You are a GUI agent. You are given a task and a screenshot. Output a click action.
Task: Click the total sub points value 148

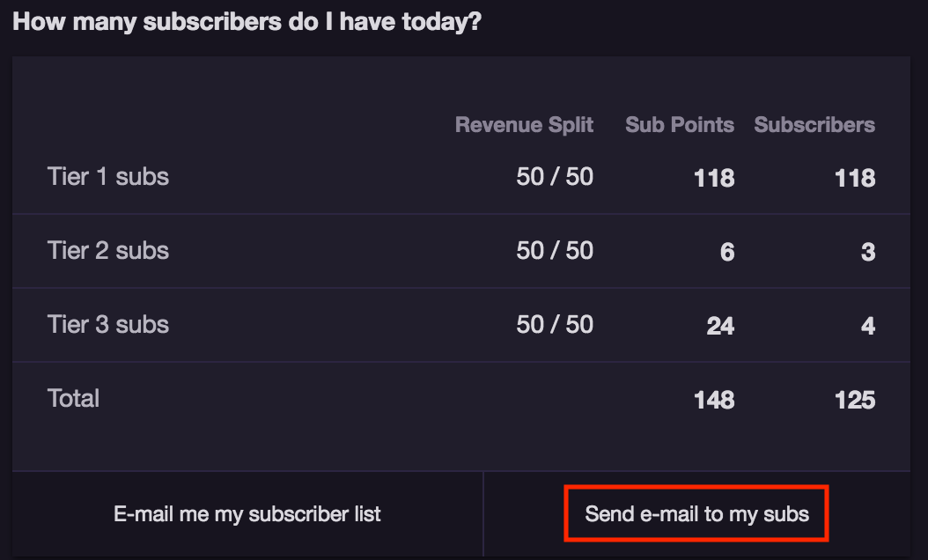(713, 400)
